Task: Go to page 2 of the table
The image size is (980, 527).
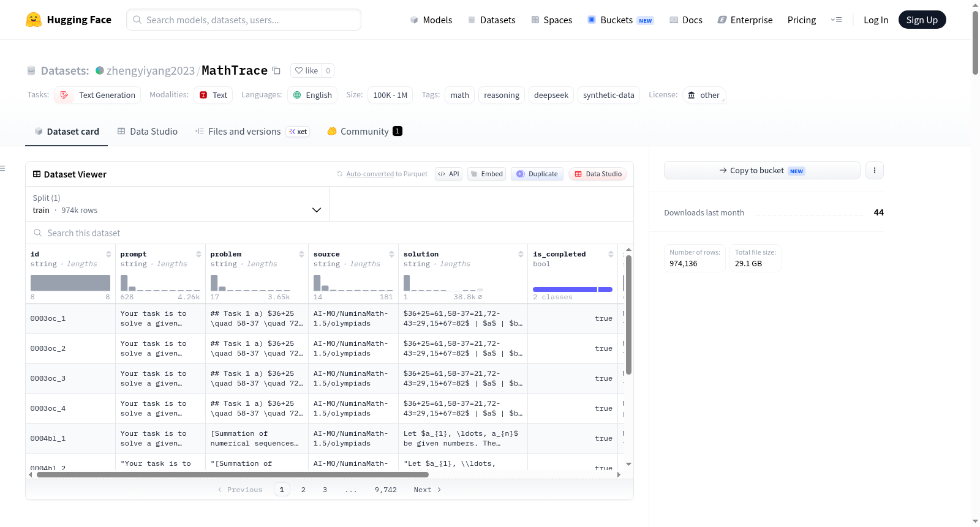Action: coord(303,490)
